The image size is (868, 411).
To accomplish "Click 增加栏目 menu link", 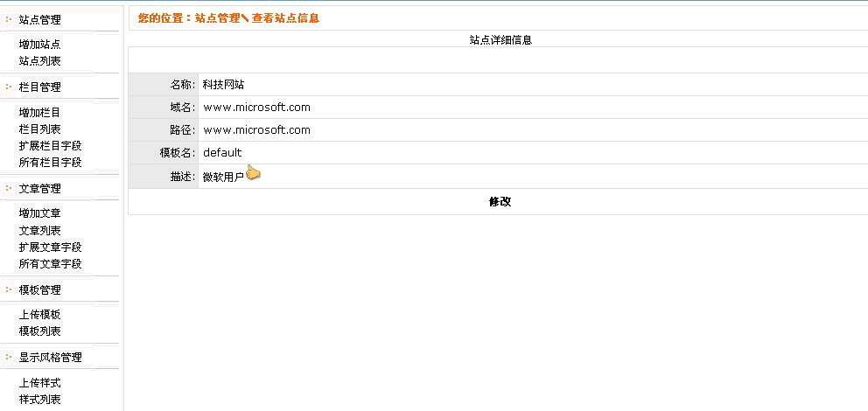I will [x=40, y=112].
